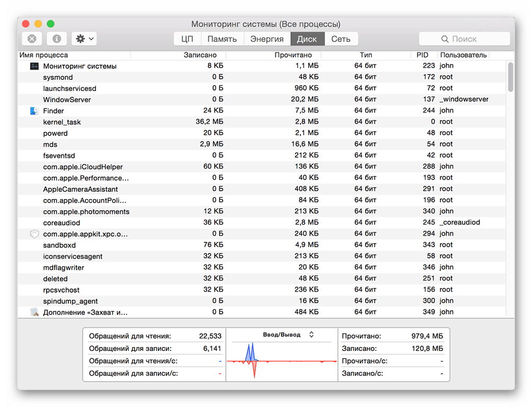Screen dimensions: 532x407
Task: Select the Finder icon in process list
Action: coord(34,111)
